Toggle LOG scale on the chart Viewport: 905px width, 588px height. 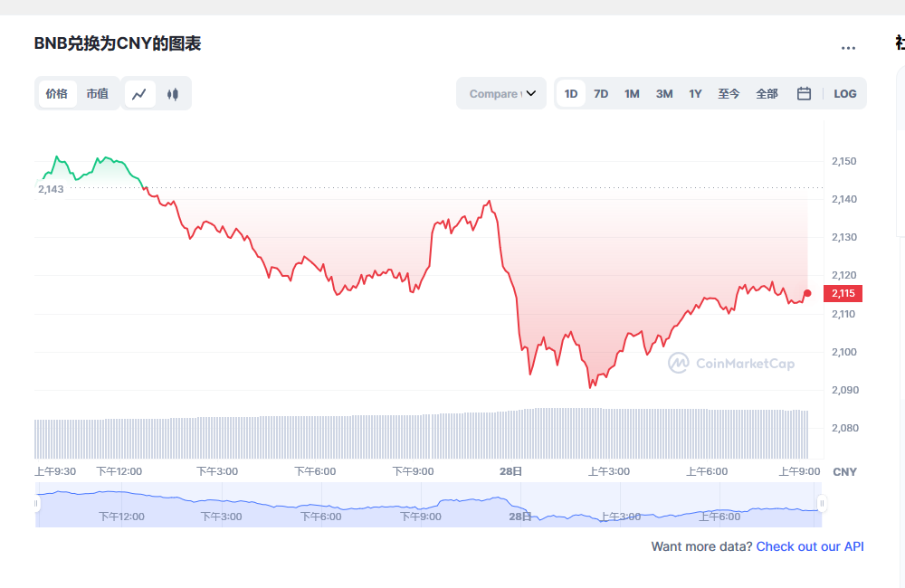coord(844,93)
